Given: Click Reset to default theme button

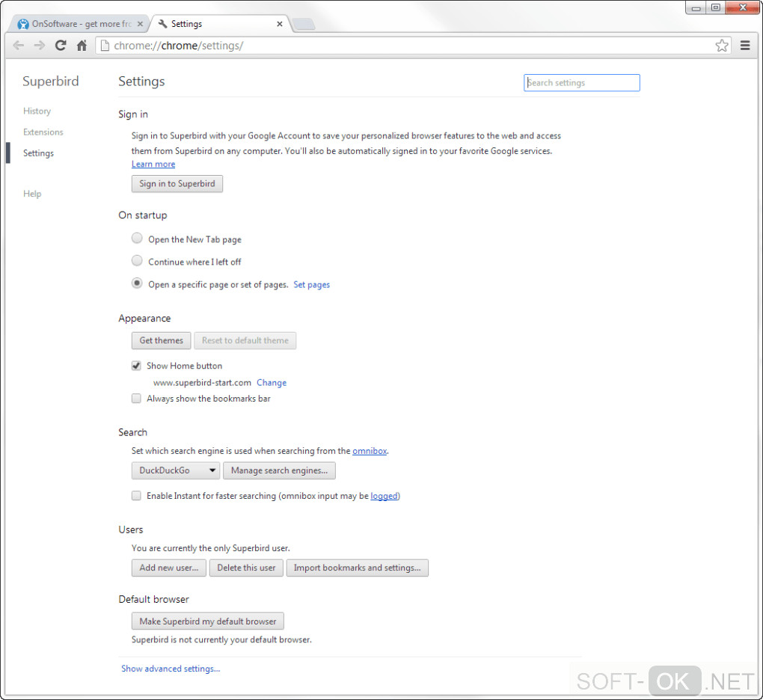Looking at the screenshot, I should [245, 340].
